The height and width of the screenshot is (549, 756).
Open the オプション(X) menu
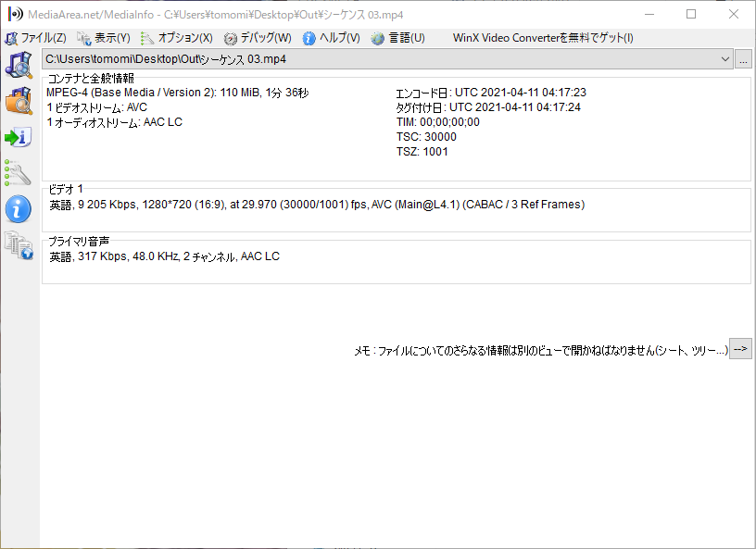(176, 38)
